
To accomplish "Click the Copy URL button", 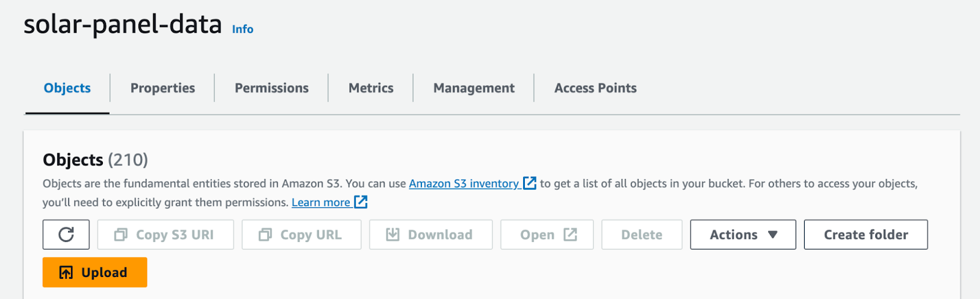I will click(301, 235).
